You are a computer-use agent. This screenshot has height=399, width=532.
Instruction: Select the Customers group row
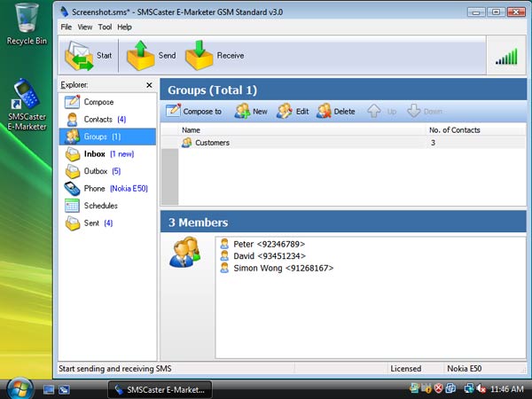pos(212,142)
